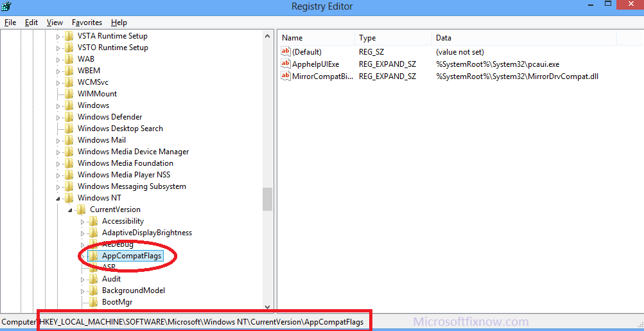This screenshot has height=331, width=644.
Task: Expand the VSTA Runtime Setup key
Action: coord(58,36)
